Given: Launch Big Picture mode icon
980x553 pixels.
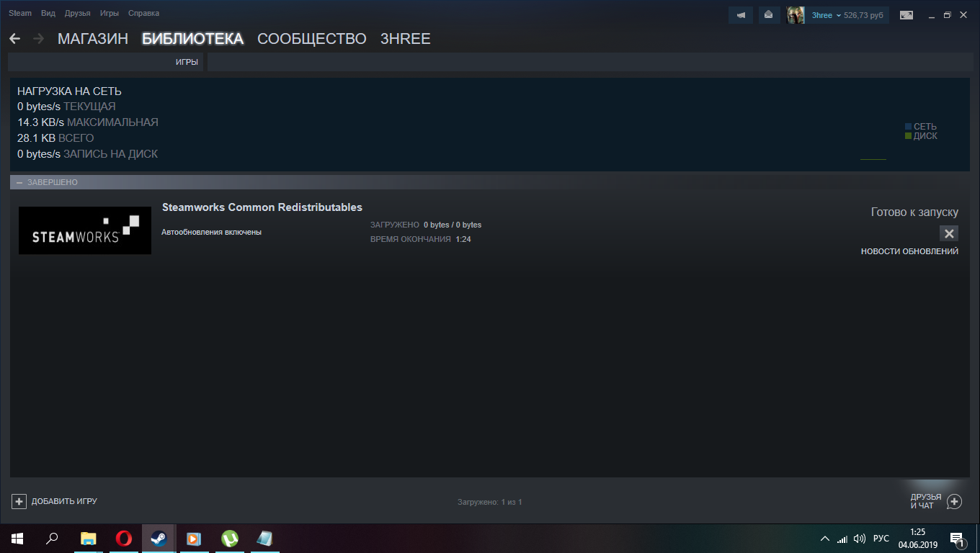Looking at the screenshot, I should tap(906, 15).
